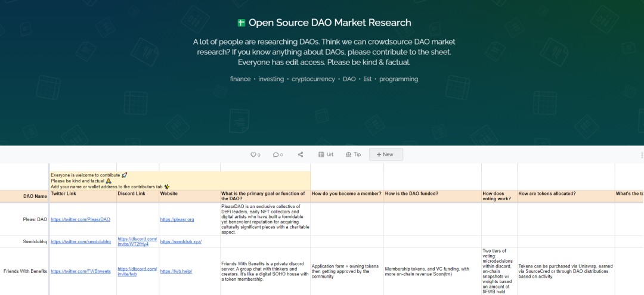This screenshot has height=295, width=644.
Task: Open the pleasr.org website link
Action: point(177,219)
